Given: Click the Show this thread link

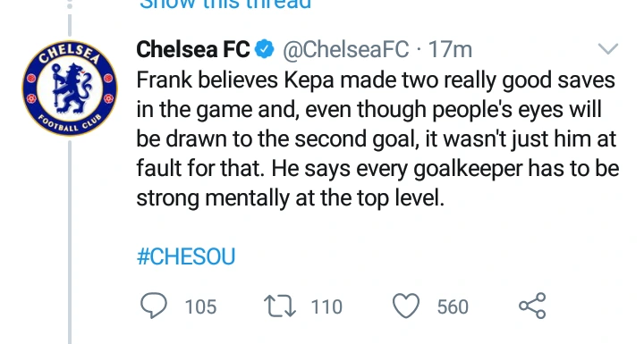Looking at the screenshot, I should pos(225,4).
